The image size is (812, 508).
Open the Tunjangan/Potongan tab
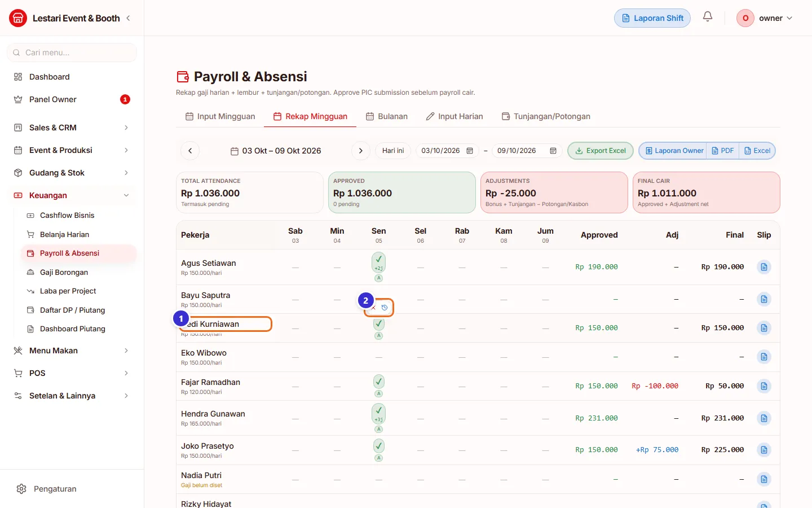(546, 116)
